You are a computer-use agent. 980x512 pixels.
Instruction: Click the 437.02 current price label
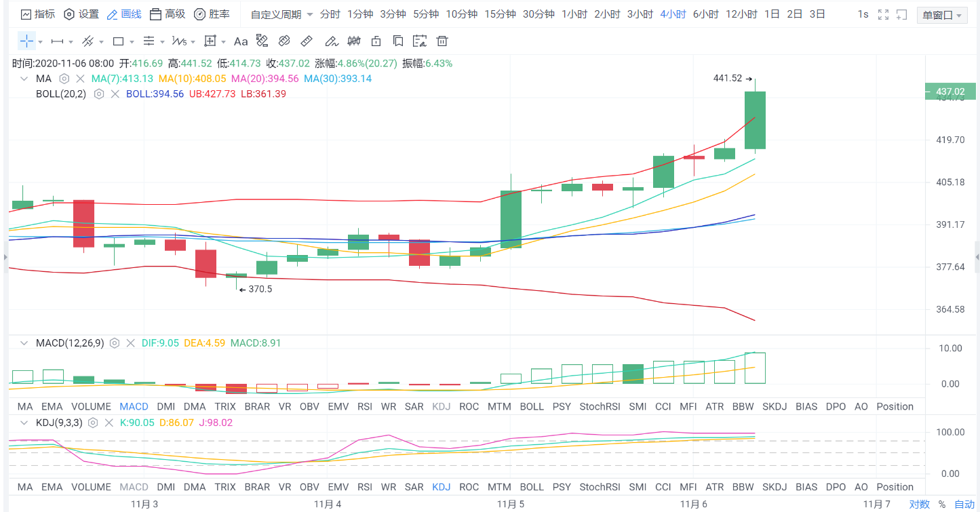pyautogui.click(x=949, y=91)
